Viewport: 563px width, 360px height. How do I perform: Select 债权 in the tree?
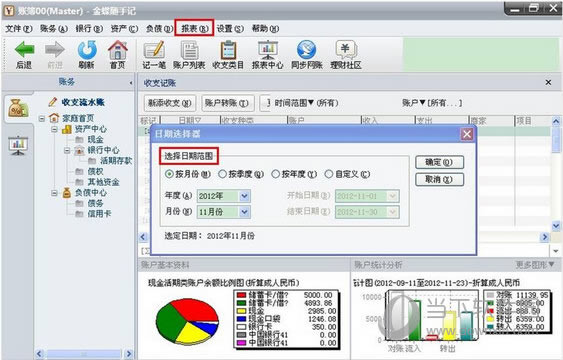click(96, 172)
